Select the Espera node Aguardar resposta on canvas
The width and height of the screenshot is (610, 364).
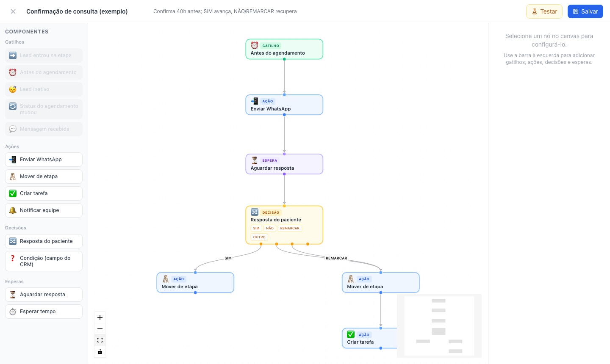(x=284, y=164)
